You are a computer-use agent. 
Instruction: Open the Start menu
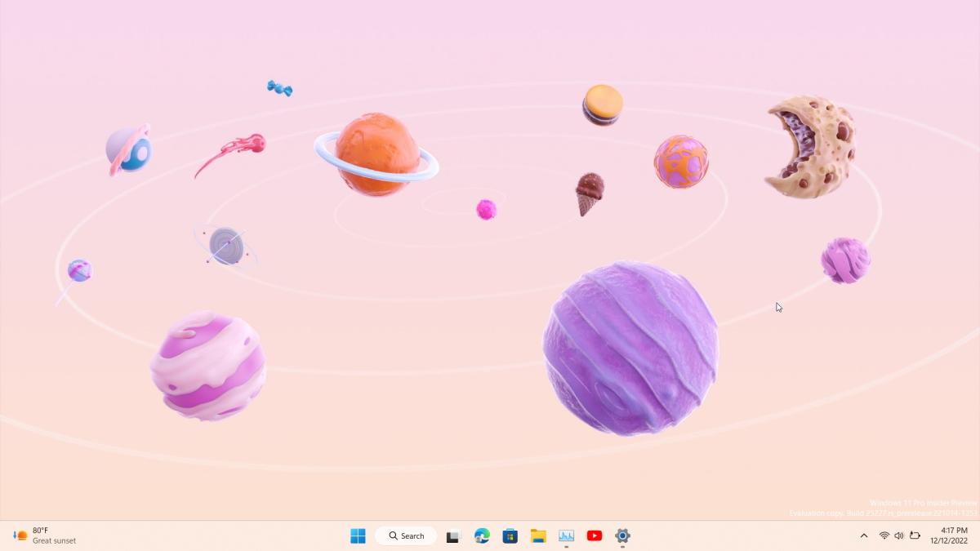[x=357, y=536]
